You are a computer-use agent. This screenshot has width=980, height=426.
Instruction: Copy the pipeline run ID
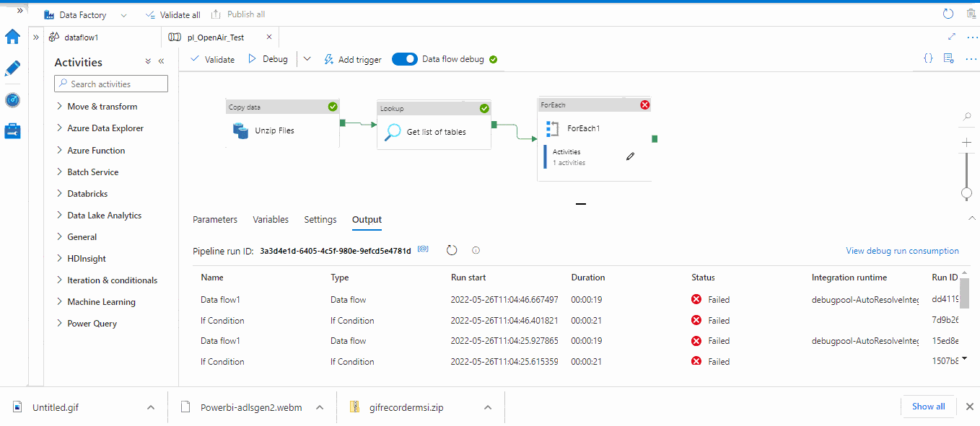pyautogui.click(x=423, y=249)
